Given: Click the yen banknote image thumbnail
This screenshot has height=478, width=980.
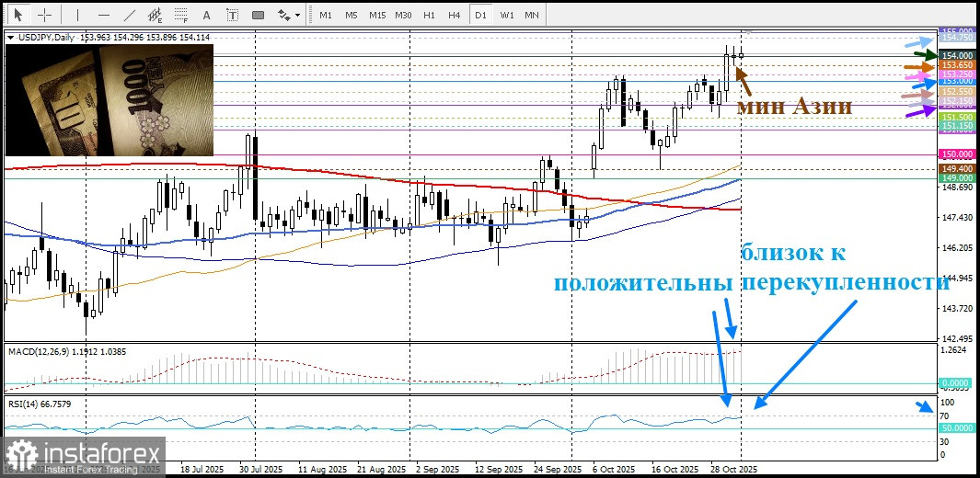Looking at the screenshot, I should click(x=110, y=99).
